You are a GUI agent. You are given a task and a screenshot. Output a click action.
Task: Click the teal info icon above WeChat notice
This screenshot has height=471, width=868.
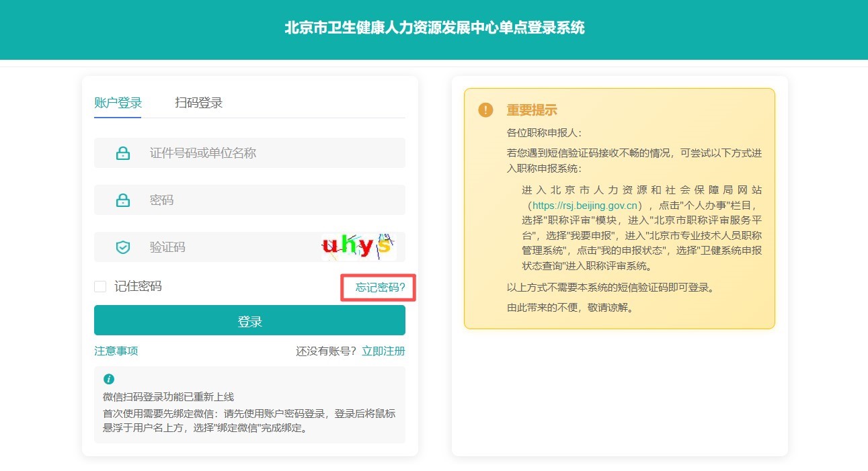click(x=109, y=379)
